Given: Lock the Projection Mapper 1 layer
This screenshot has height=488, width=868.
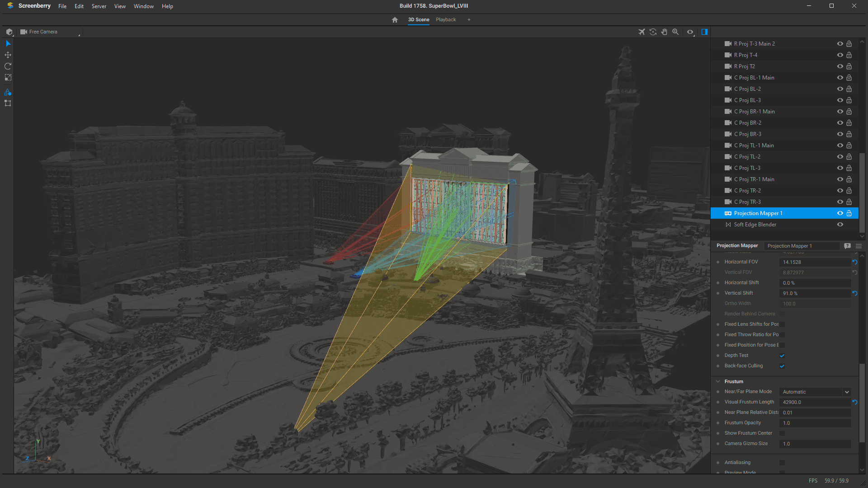Looking at the screenshot, I should tap(849, 213).
